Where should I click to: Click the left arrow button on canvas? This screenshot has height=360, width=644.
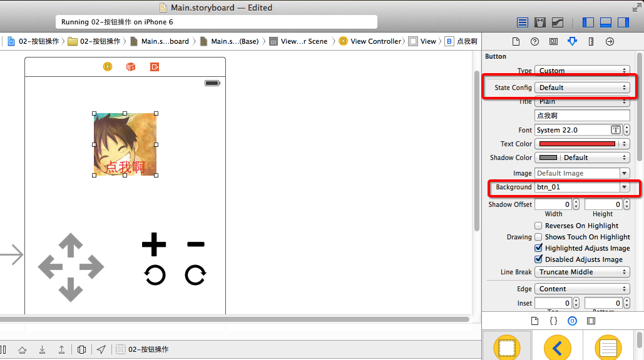[x=50, y=267]
